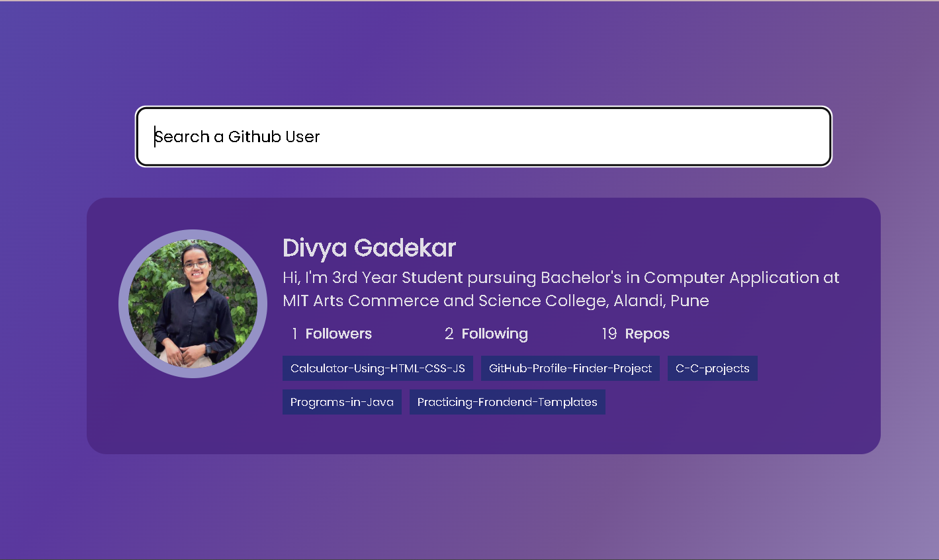Click the Followers label
This screenshot has width=939, height=560.
[338, 334]
